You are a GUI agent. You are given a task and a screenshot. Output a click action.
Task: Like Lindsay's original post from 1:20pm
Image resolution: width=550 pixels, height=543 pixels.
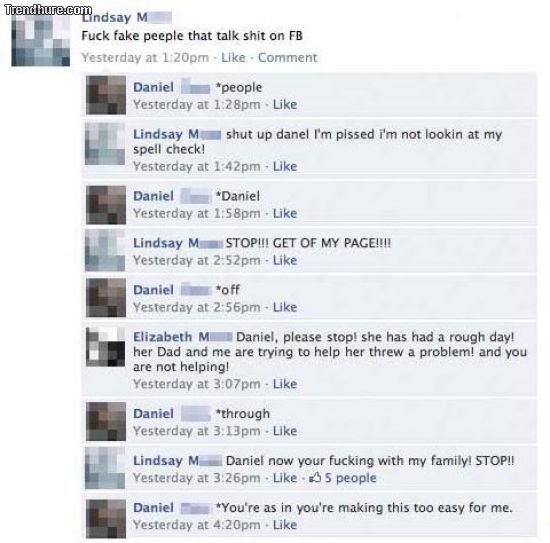point(233,58)
